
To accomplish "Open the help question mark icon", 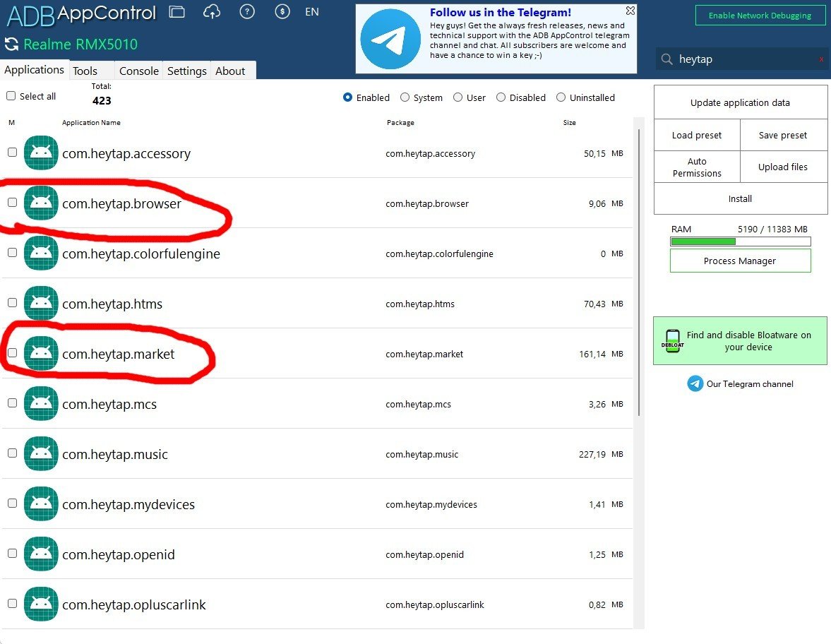I will (247, 12).
